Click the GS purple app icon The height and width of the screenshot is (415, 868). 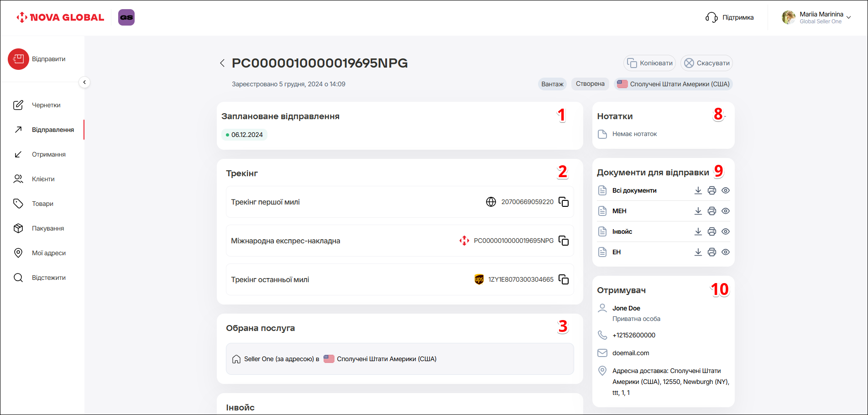point(126,17)
